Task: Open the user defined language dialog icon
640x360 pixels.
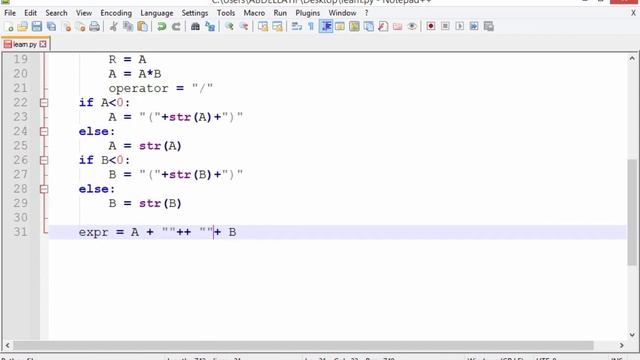Action: (340, 27)
